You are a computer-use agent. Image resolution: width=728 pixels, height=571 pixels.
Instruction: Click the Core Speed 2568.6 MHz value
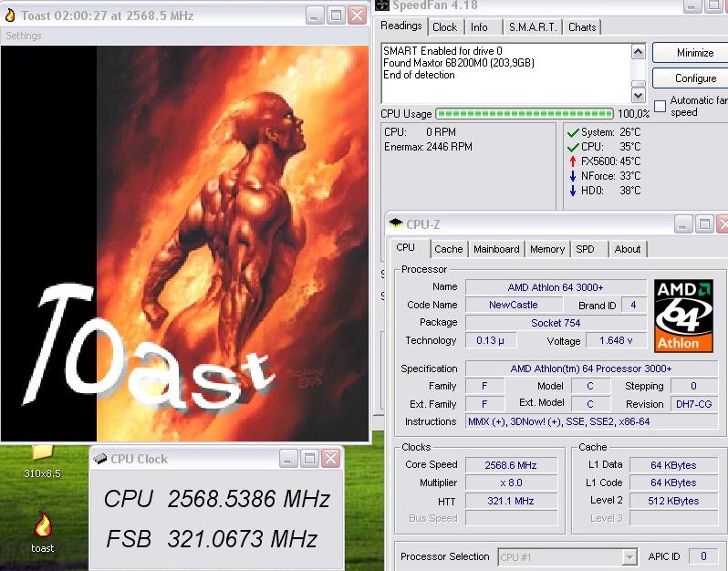[511, 465]
